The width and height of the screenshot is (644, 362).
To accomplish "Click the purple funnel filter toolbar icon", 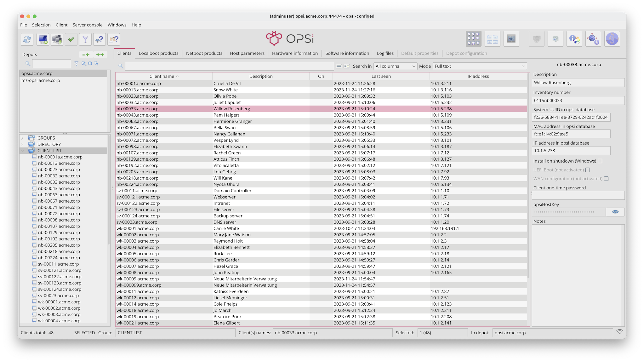I will (x=85, y=39).
